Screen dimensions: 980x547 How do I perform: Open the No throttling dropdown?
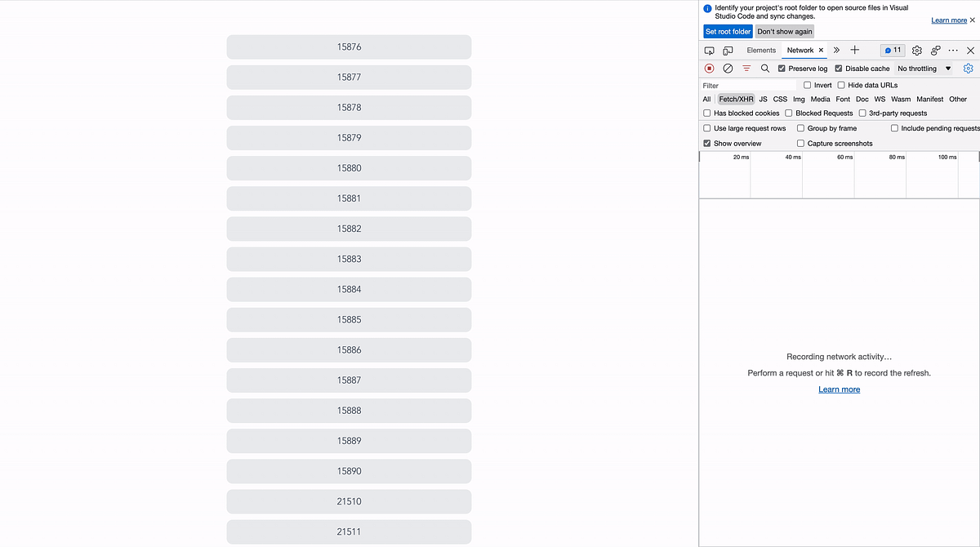[921, 69]
